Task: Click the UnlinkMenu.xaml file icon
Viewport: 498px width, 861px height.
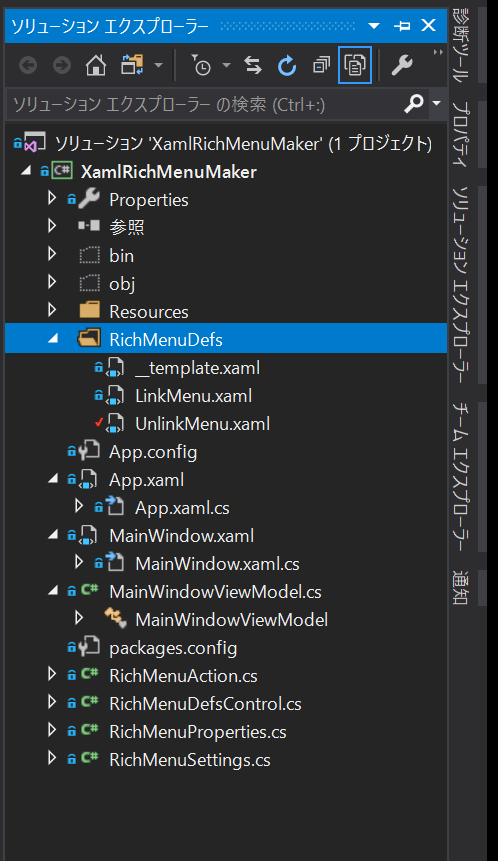Action: [115, 424]
